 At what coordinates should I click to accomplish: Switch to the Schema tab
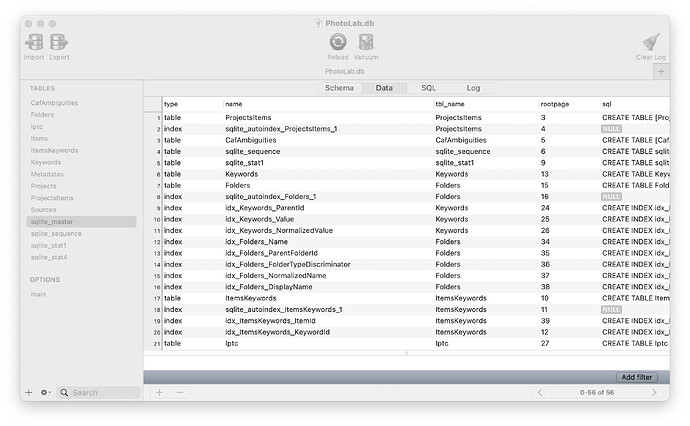click(339, 88)
